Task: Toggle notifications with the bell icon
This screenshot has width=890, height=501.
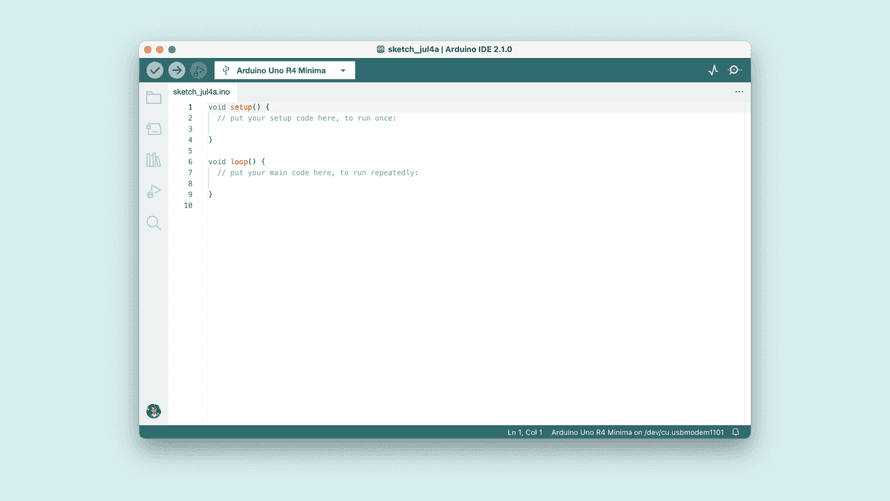Action: click(x=736, y=432)
